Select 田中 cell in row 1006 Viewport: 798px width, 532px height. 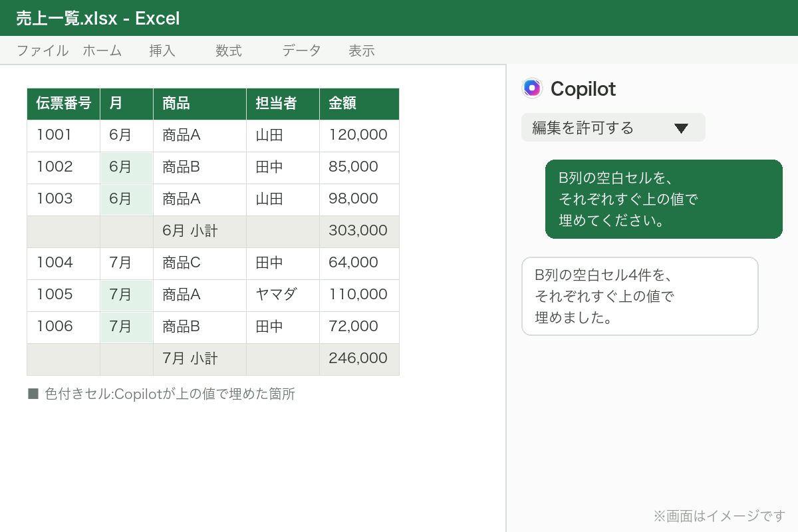(x=283, y=327)
